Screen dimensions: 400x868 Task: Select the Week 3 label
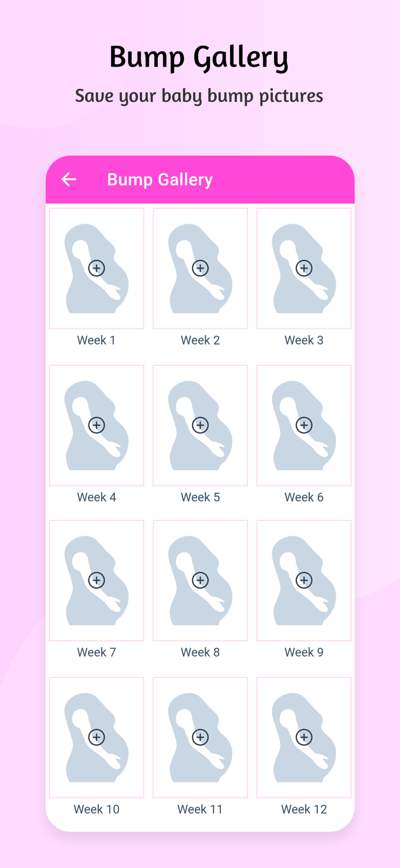(x=304, y=340)
